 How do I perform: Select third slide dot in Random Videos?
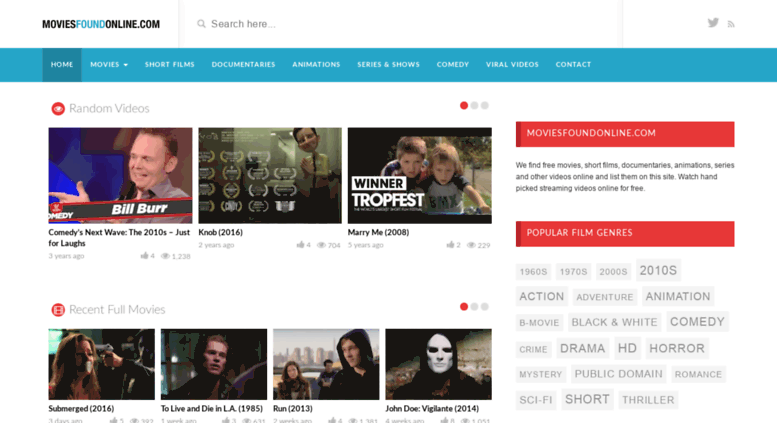485,106
